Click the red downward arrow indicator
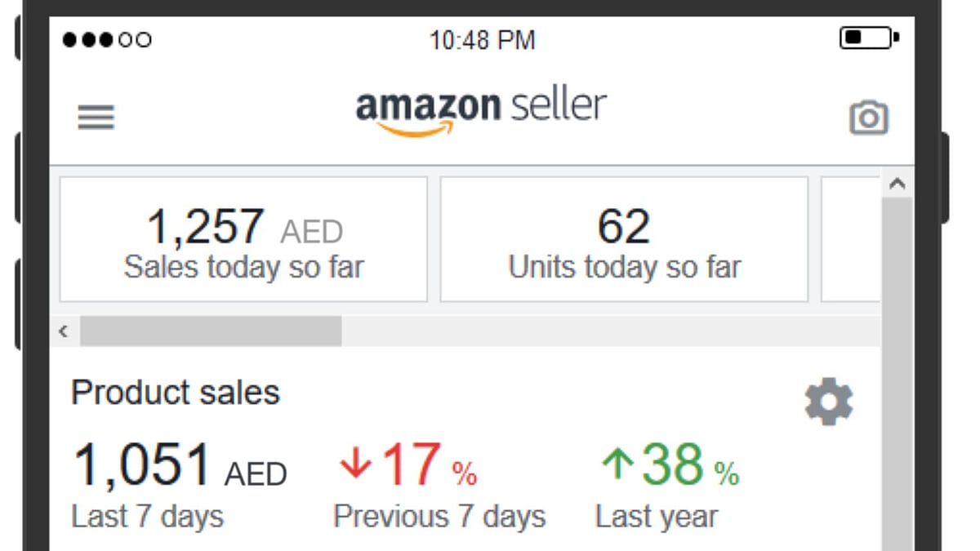Screen dimensions: 980x551 click(x=354, y=464)
